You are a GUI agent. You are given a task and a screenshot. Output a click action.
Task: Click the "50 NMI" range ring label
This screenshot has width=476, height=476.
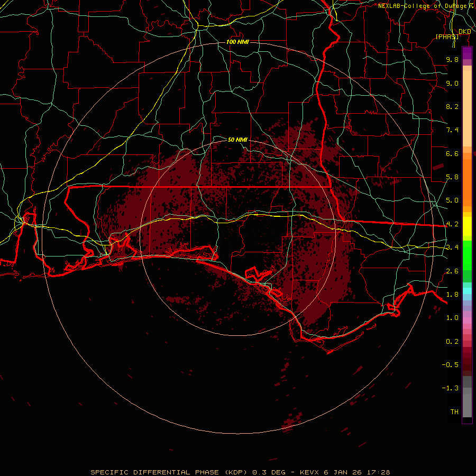click(x=237, y=140)
